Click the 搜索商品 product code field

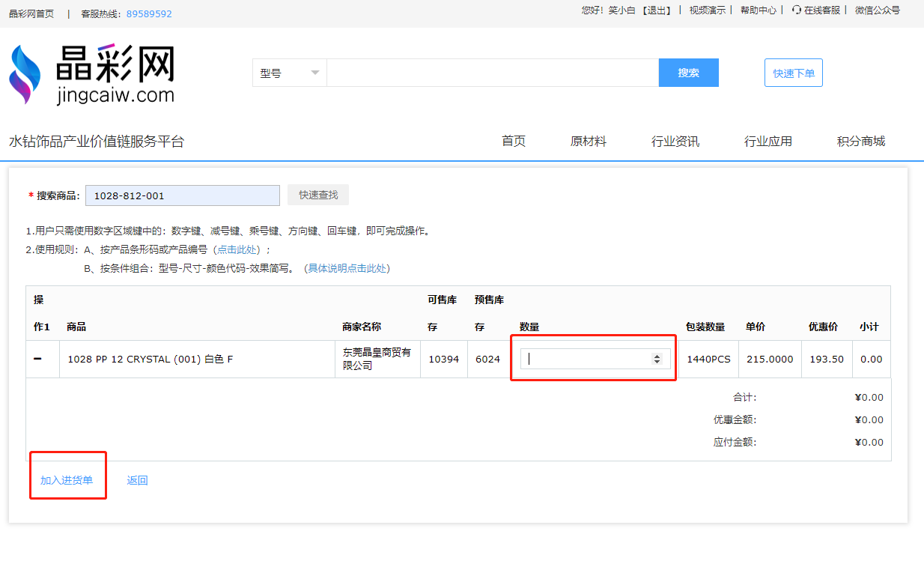(182, 195)
